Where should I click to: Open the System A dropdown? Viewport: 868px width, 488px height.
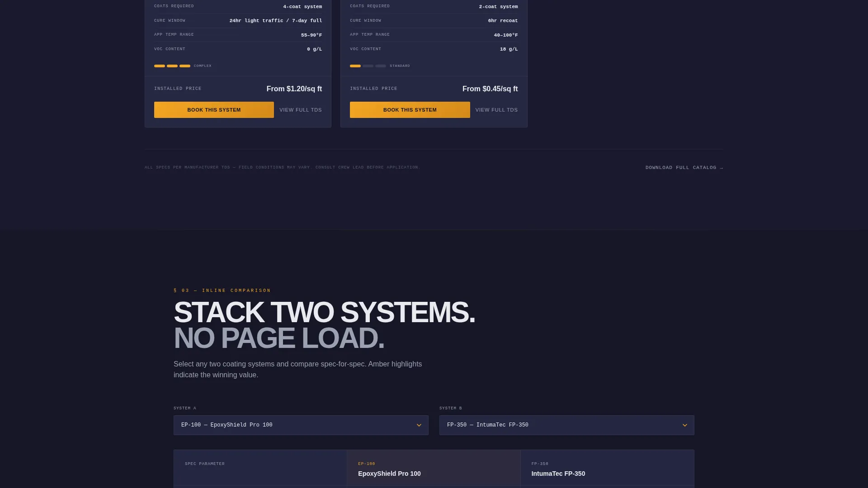(301, 425)
